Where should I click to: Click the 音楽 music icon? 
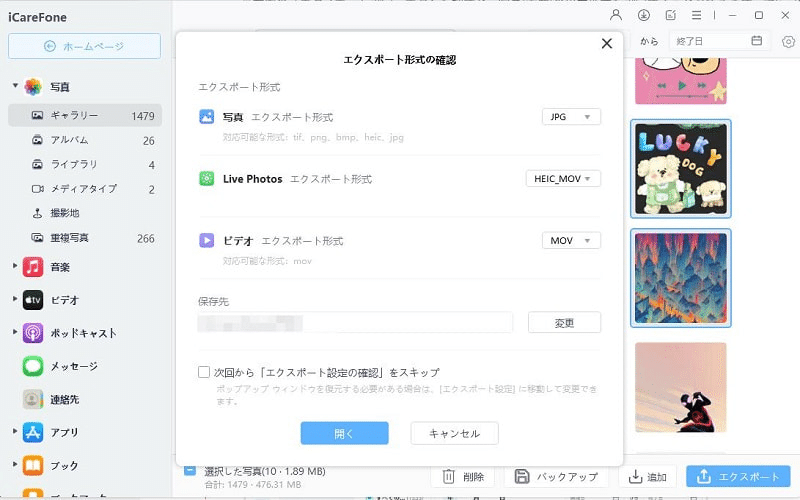[x=33, y=267]
